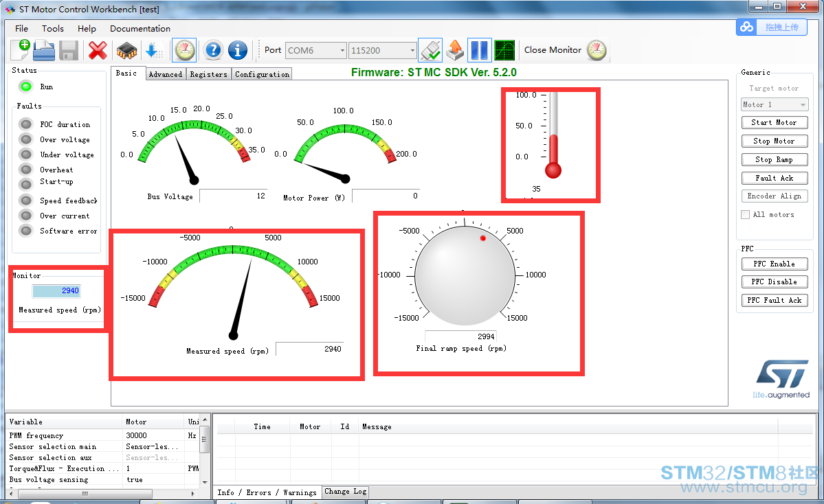Click the connect plug icon with checkmark
The height and width of the screenshot is (504, 824).
coord(430,50)
